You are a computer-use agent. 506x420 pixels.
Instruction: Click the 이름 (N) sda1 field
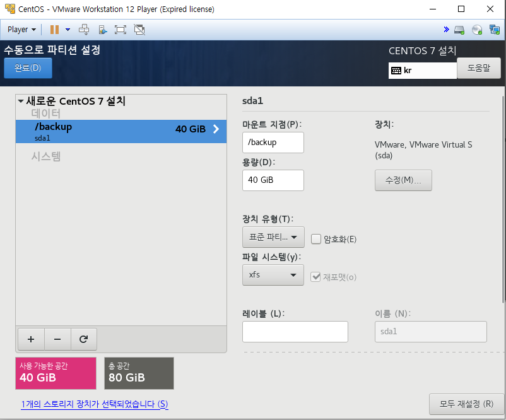(x=430, y=331)
